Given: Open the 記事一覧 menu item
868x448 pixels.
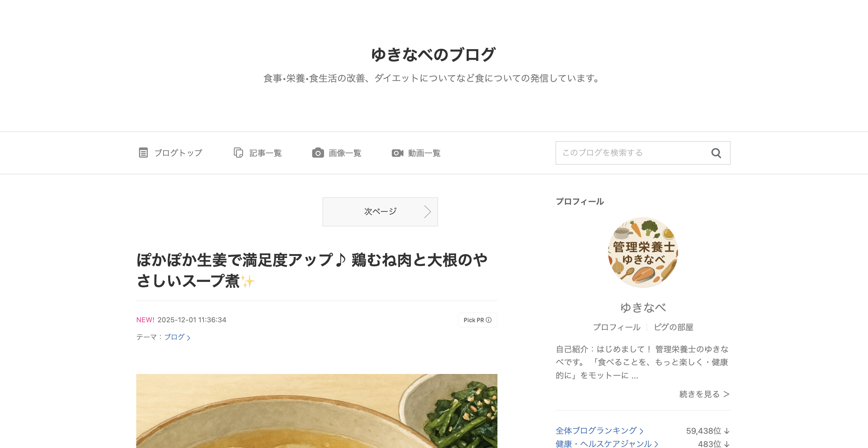Looking at the screenshot, I should pyautogui.click(x=258, y=153).
